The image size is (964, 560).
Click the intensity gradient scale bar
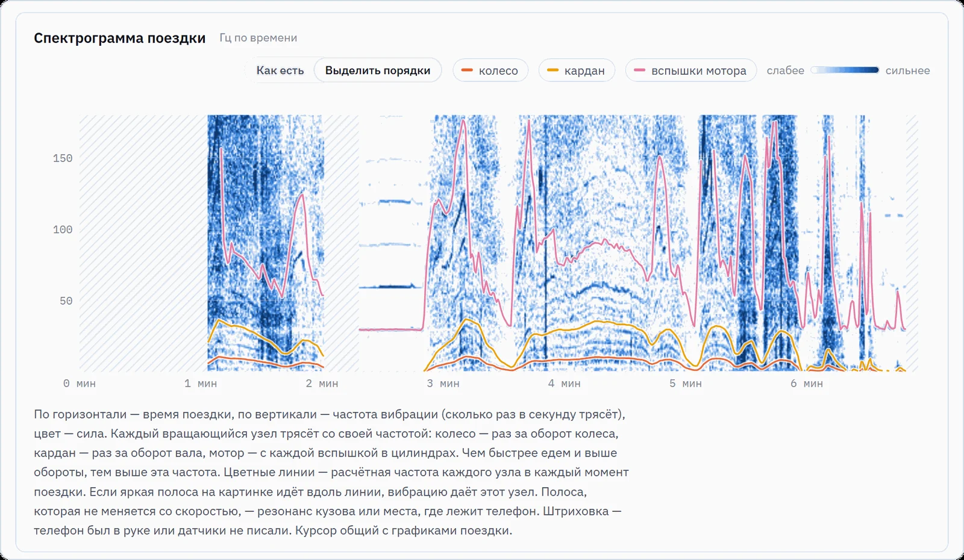pos(845,70)
